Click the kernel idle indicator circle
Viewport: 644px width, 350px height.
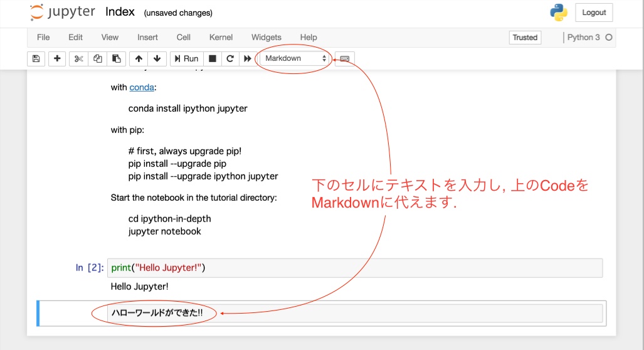(x=609, y=38)
